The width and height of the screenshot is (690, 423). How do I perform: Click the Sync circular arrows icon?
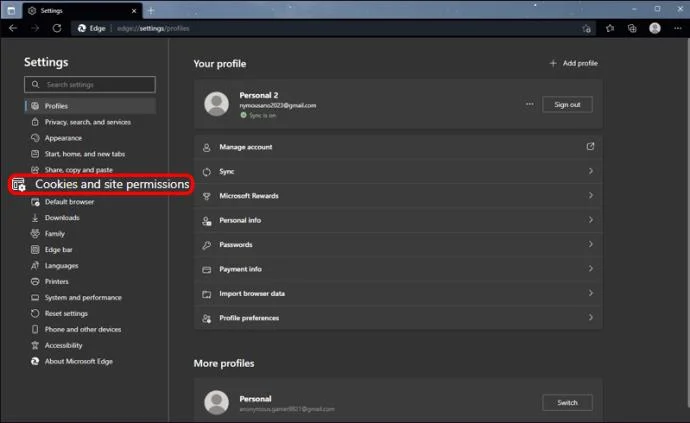[206, 172]
